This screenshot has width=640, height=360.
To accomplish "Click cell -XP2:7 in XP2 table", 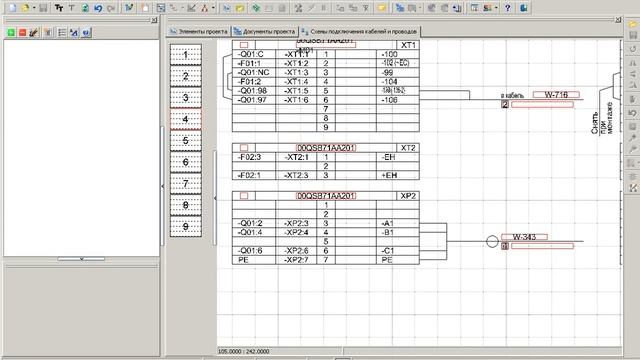I will point(296,260).
